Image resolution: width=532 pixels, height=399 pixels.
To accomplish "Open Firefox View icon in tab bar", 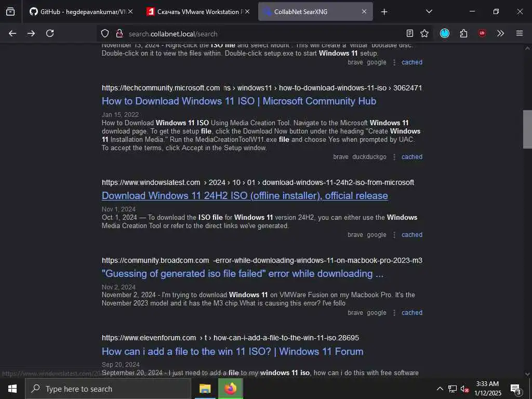I will [10, 11].
